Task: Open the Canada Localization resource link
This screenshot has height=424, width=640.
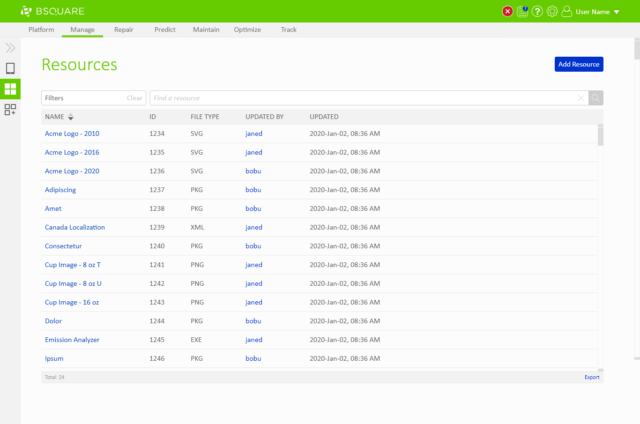Action: click(75, 227)
